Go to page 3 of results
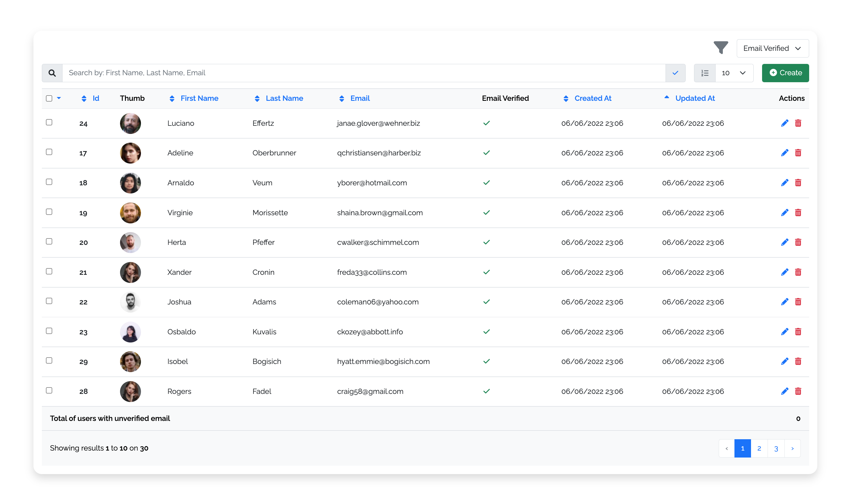 click(x=776, y=448)
